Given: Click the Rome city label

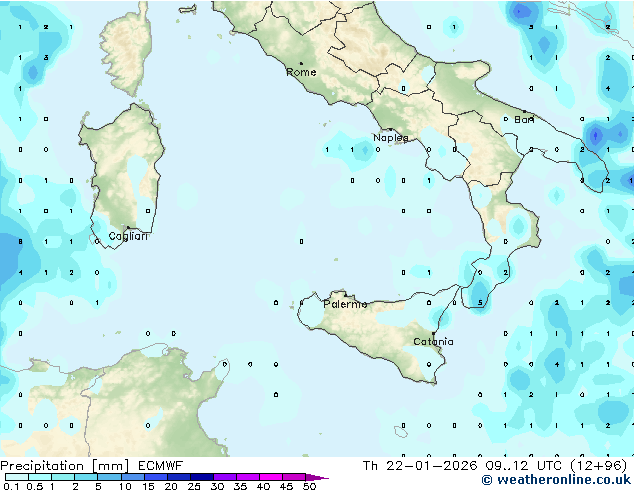Looking at the screenshot, I should pyautogui.click(x=301, y=72).
